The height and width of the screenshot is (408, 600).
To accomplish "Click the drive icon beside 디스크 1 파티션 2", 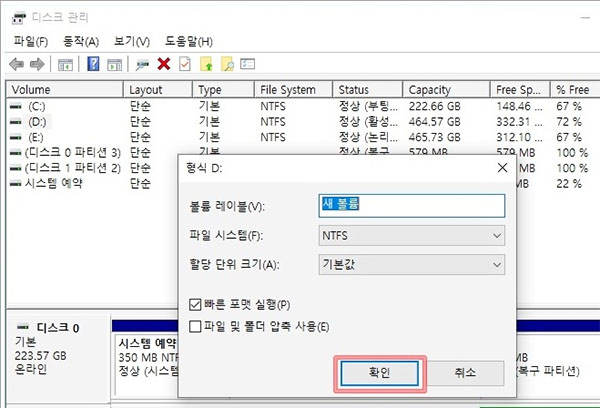I will click(16, 168).
